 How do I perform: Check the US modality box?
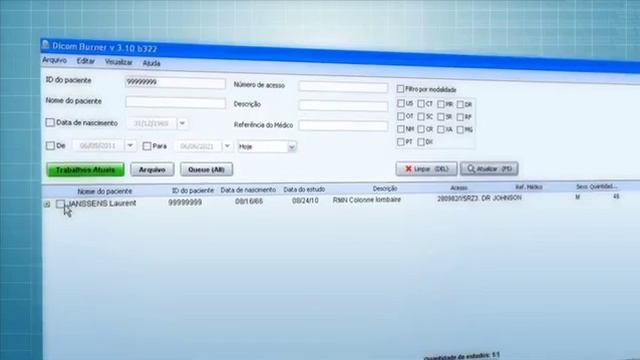point(401,103)
